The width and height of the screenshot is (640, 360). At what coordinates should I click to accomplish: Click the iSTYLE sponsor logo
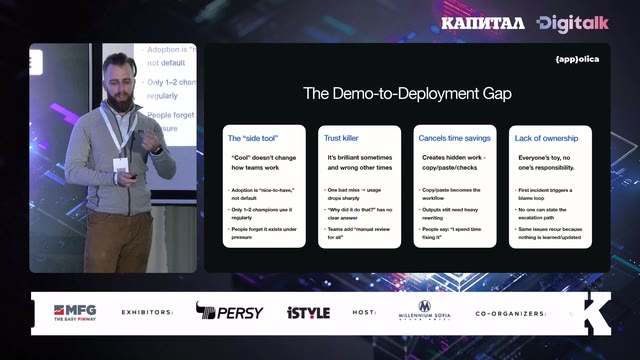point(308,313)
